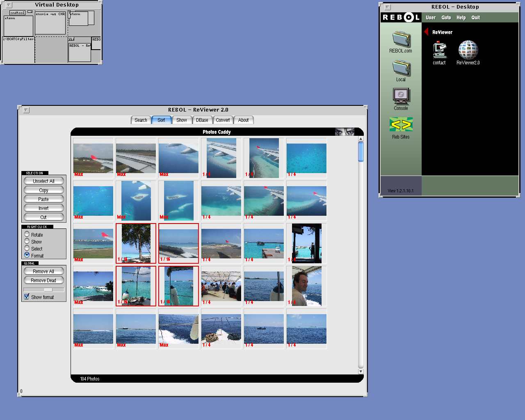
Task: Open the REBOL Desktop window menu button
Action: [388, 7]
